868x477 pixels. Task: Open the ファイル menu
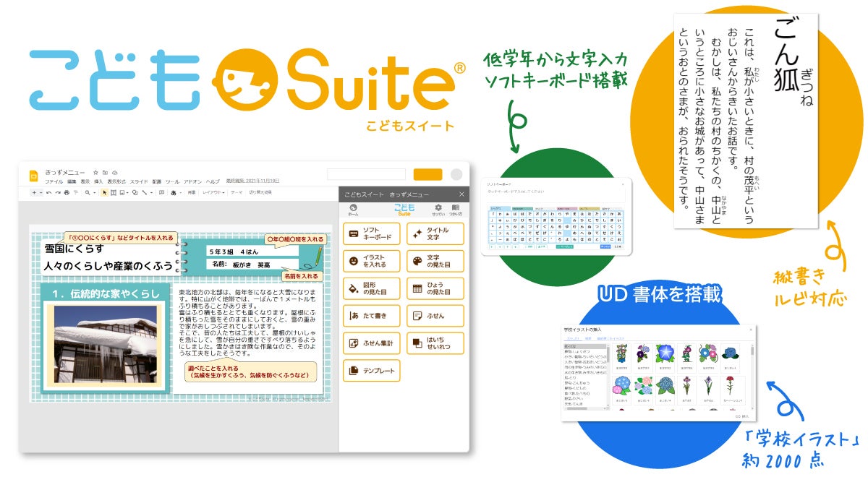pyautogui.click(x=54, y=181)
